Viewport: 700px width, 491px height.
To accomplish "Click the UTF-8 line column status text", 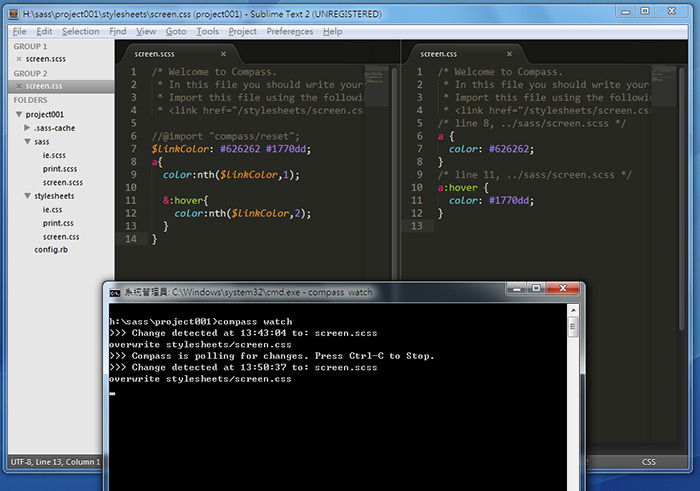I will [55, 462].
